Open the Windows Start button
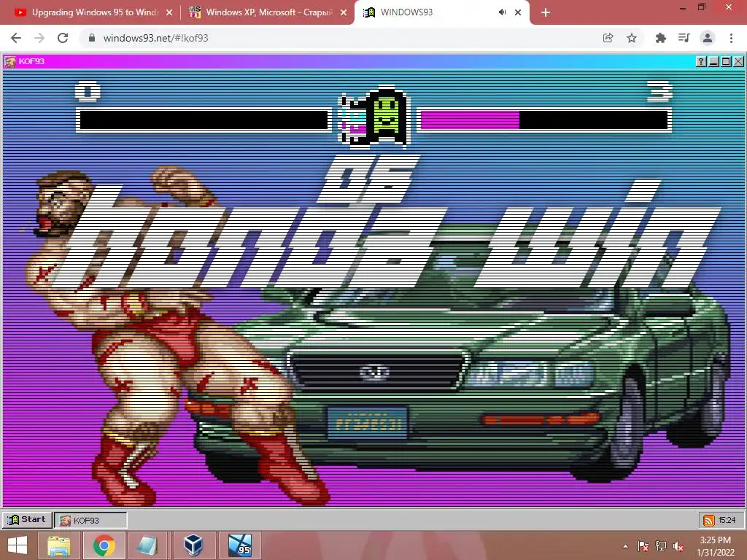 18,545
